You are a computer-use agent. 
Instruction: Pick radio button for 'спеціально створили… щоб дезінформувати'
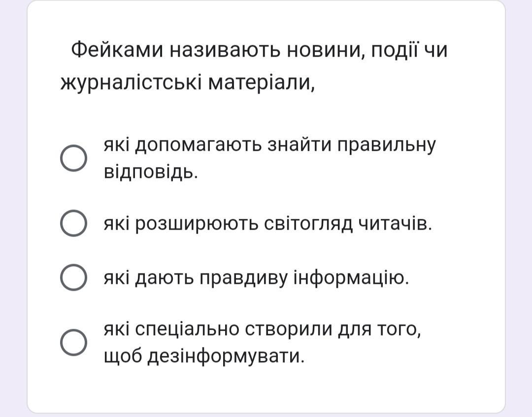(74, 342)
